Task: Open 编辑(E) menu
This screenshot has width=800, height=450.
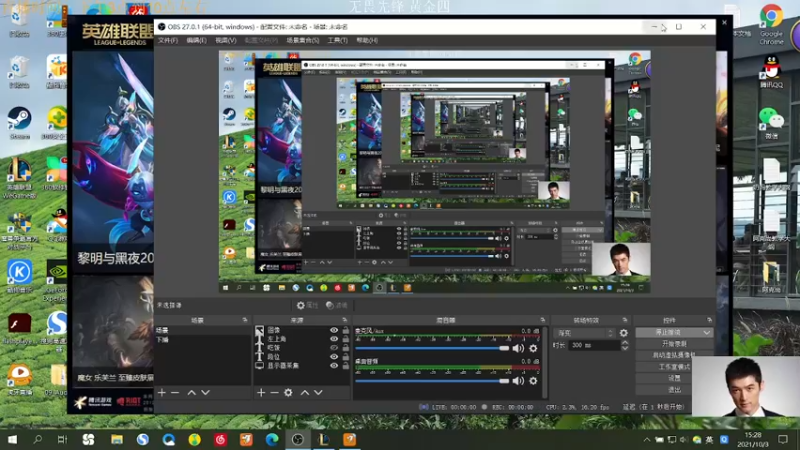Action: tap(196, 40)
